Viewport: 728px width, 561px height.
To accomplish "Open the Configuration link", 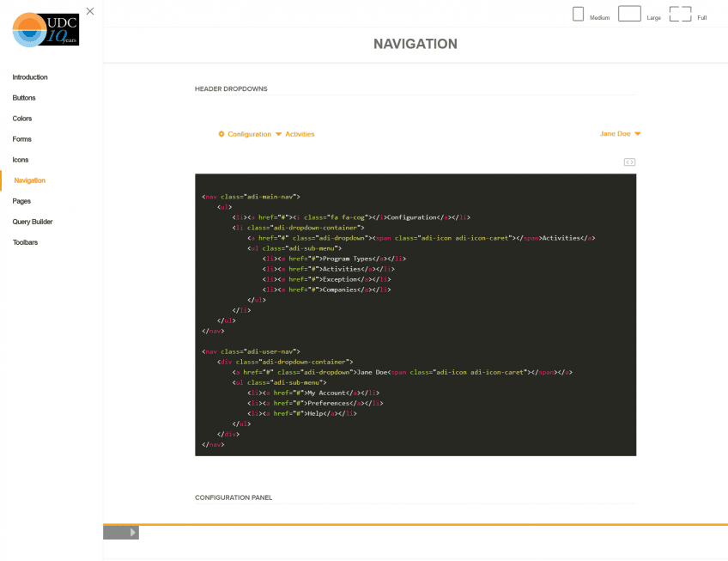I will (x=249, y=134).
